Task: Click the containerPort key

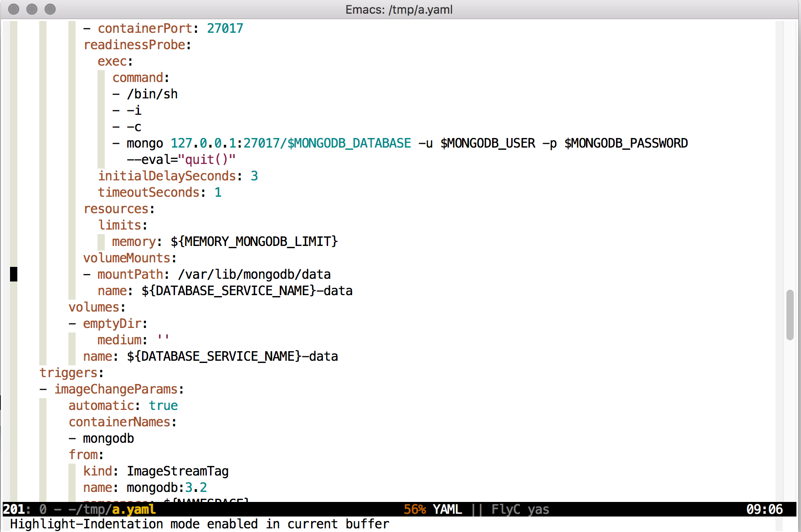Action: click(x=145, y=28)
